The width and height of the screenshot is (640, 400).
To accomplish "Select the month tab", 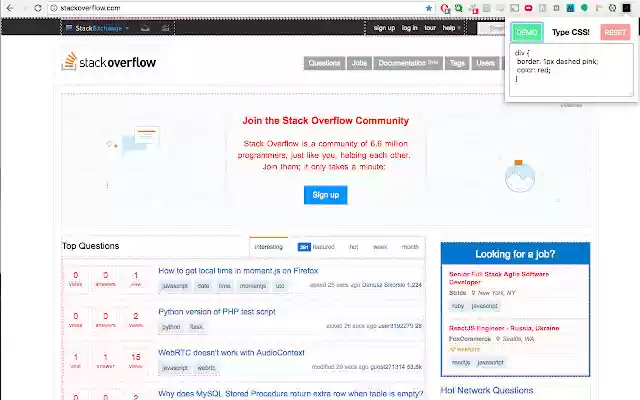I will pos(410,247).
